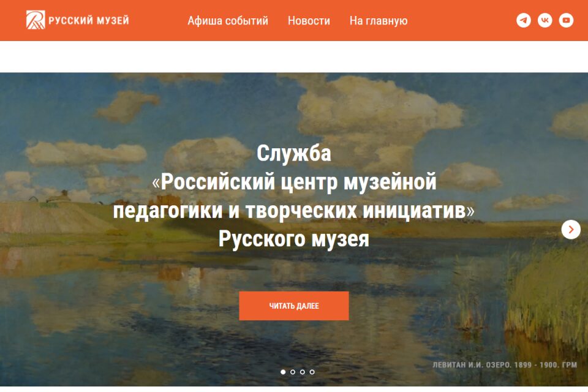Click the word 'Служба' in the heading
The height and width of the screenshot is (392, 588).
[293, 153]
